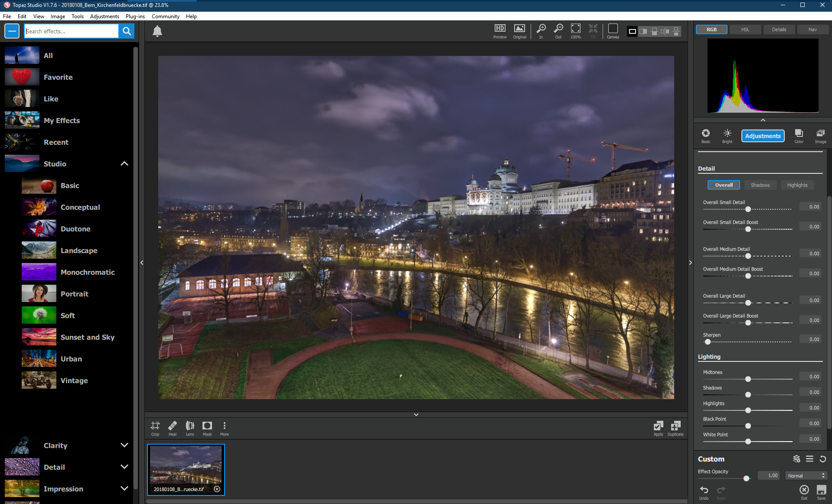Open the Bright adjustment shortcut
This screenshot has width=832, height=504.
(727, 136)
